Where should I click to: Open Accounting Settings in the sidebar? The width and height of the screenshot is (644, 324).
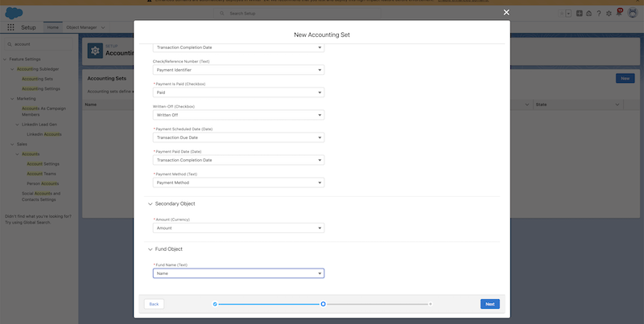tap(41, 88)
